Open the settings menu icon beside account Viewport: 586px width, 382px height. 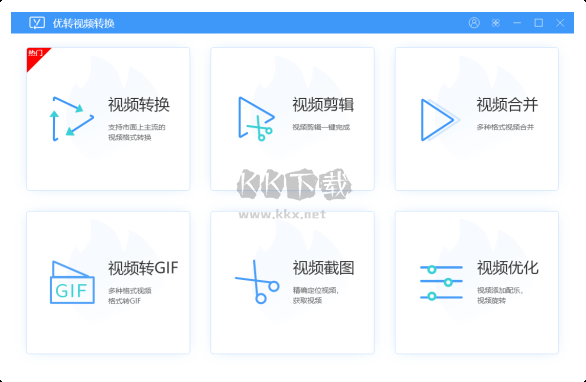496,23
